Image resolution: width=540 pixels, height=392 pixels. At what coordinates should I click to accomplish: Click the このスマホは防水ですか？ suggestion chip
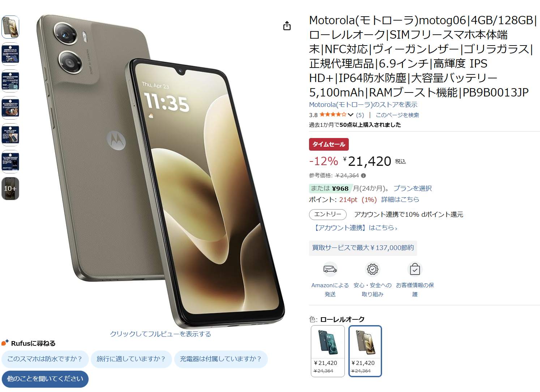tap(45, 359)
